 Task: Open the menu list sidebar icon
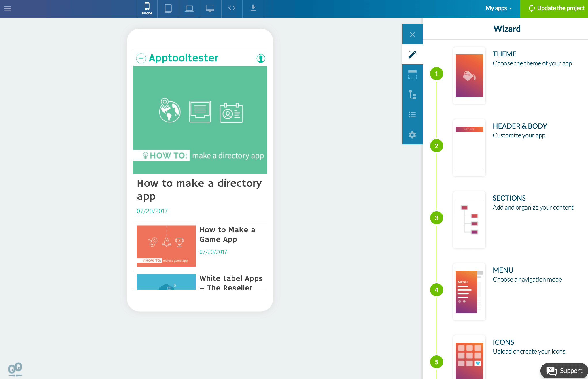coord(412,115)
